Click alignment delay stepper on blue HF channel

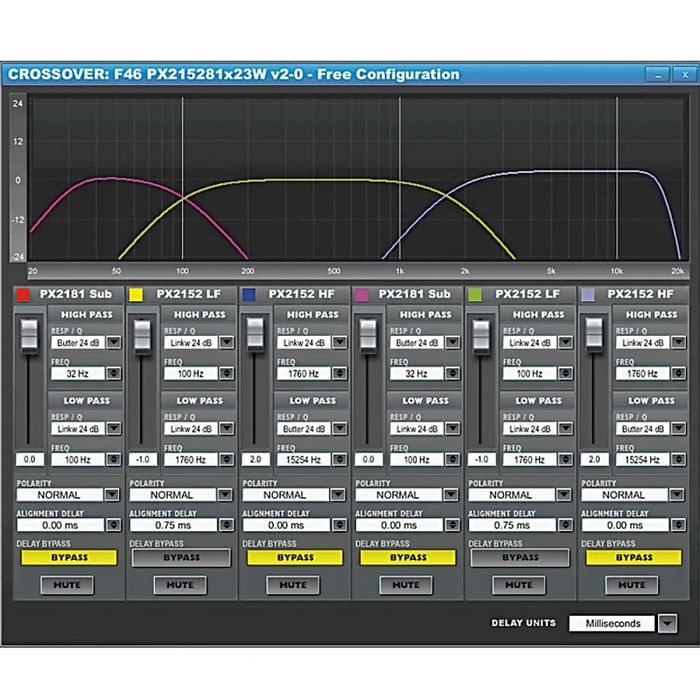[339, 525]
